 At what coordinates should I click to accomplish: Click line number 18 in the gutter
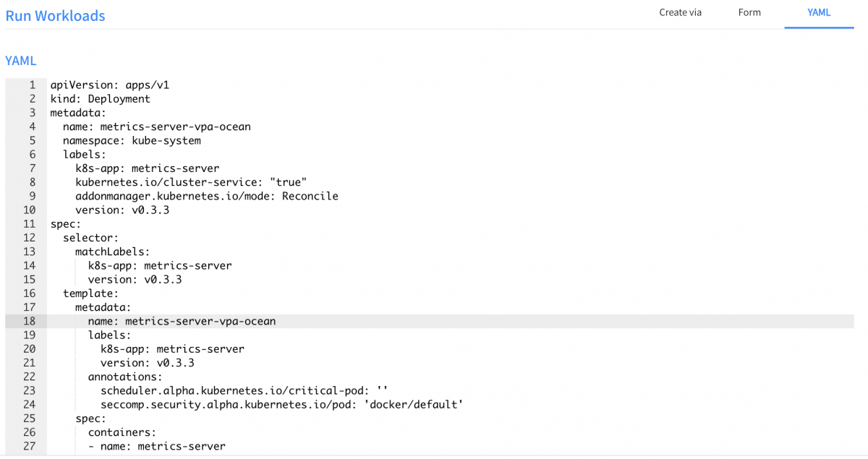(x=30, y=321)
